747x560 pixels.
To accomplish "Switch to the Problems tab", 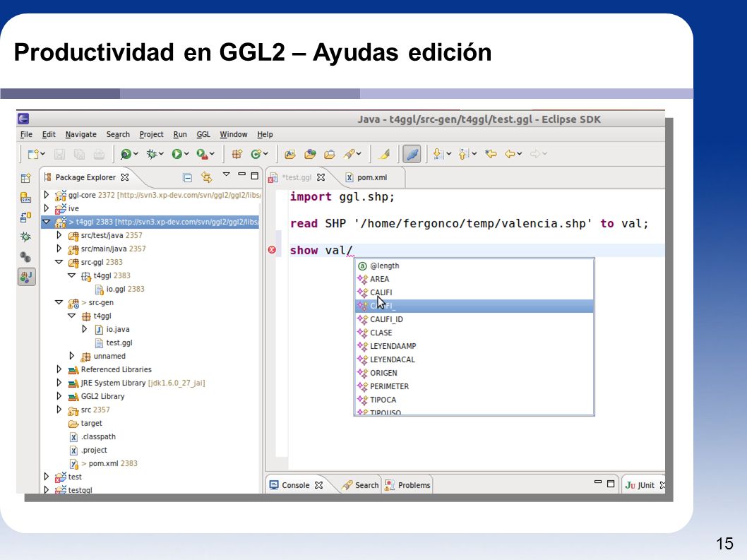I will click(x=408, y=485).
